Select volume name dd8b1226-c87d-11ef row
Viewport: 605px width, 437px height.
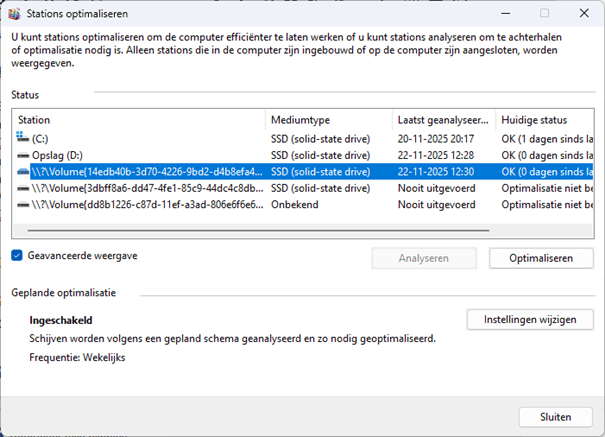pyautogui.click(x=147, y=205)
